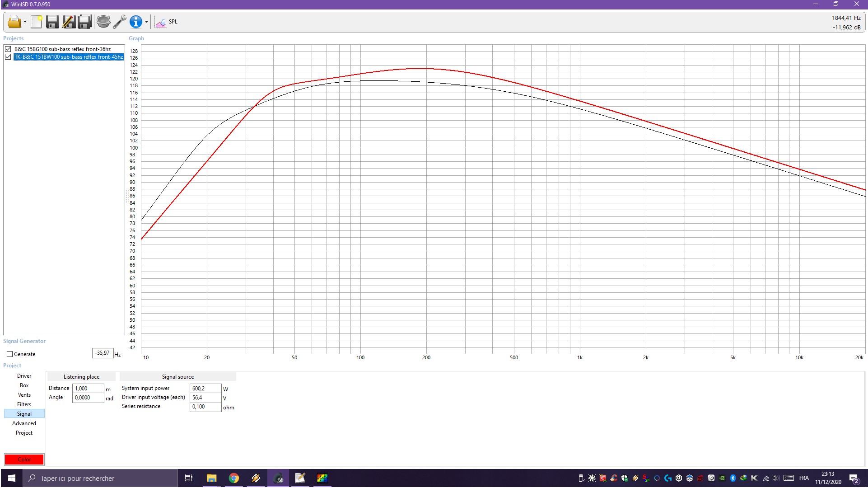This screenshot has width=868, height=488.
Task: Expand the open-file dropdown arrow
Action: [25, 22]
